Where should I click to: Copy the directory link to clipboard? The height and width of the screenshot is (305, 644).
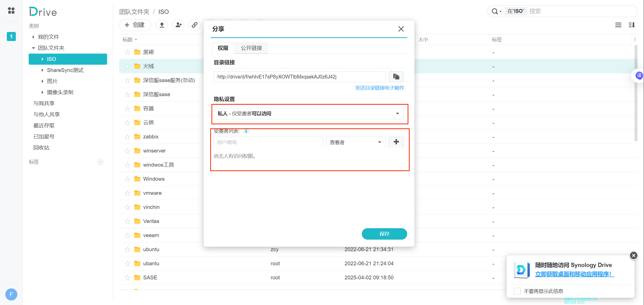pyautogui.click(x=396, y=77)
